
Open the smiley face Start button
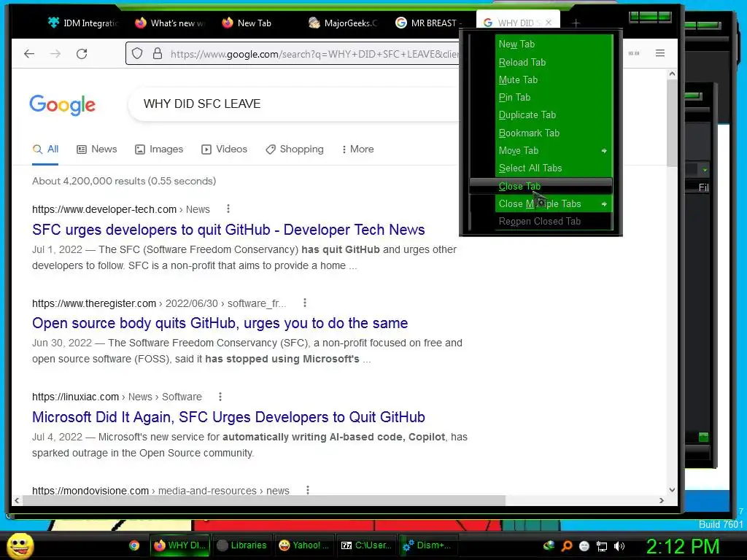pos(20,545)
